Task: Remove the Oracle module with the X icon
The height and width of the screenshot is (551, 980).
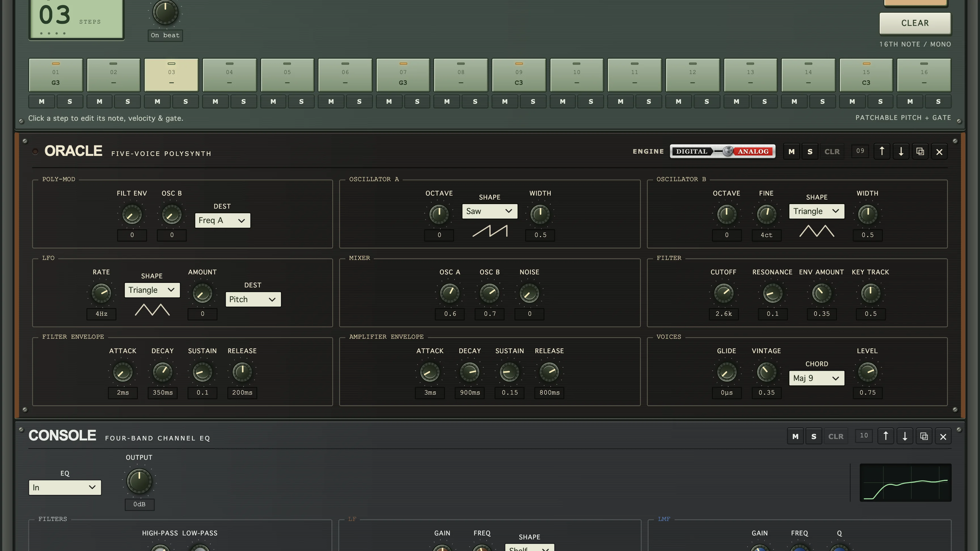Action: (x=939, y=151)
